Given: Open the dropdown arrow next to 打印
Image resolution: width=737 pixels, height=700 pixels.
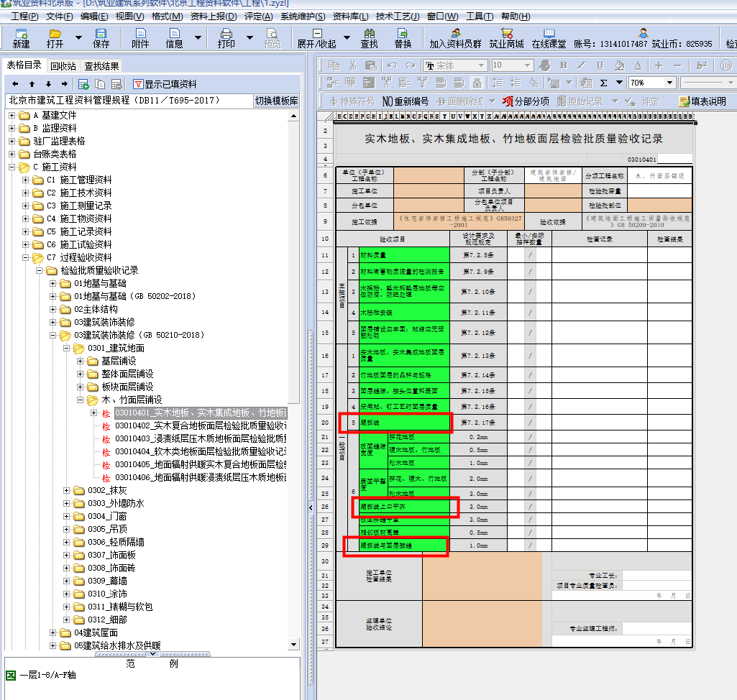Looking at the screenshot, I should pyautogui.click(x=250, y=37).
